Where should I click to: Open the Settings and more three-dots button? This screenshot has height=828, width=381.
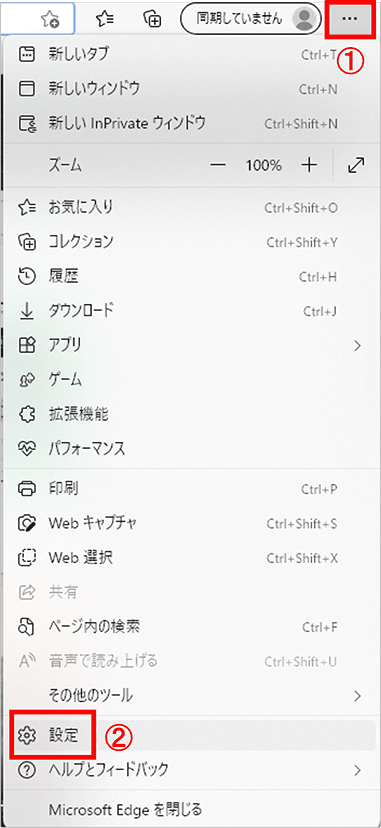pos(350,18)
